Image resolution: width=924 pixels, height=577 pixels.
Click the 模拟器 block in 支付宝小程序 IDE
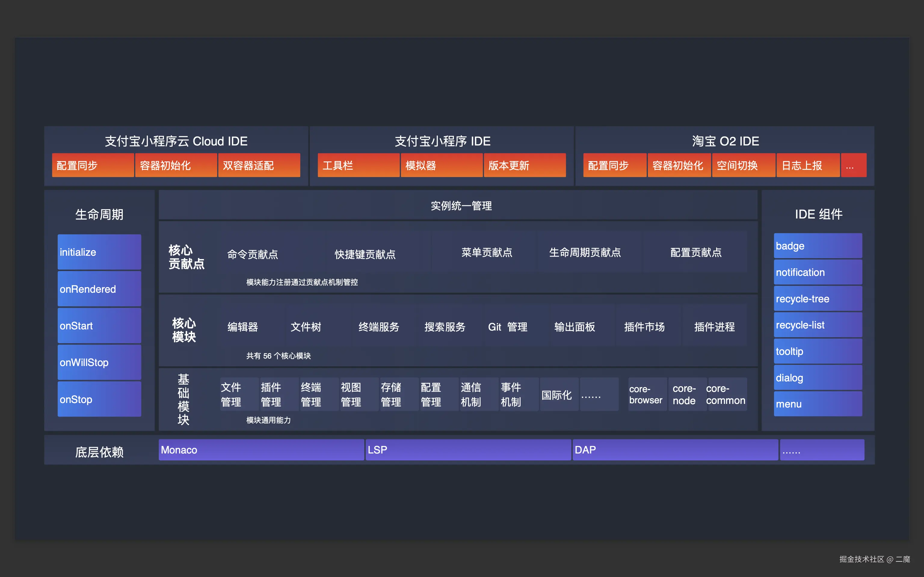(441, 165)
